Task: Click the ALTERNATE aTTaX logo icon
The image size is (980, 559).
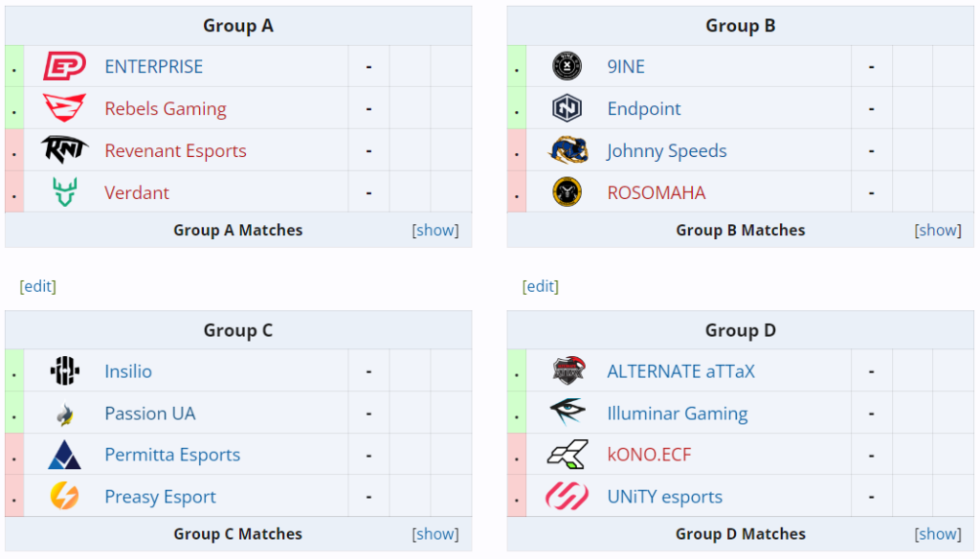Action: point(567,371)
